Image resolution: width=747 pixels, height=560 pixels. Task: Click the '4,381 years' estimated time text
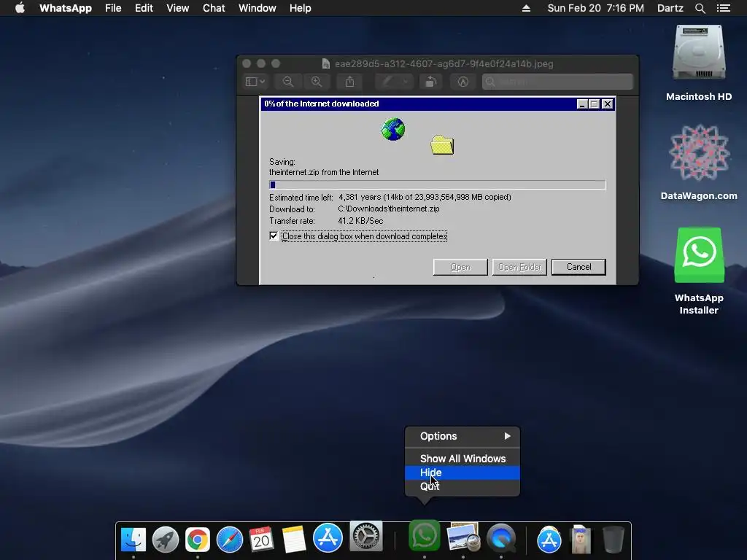[360, 197]
